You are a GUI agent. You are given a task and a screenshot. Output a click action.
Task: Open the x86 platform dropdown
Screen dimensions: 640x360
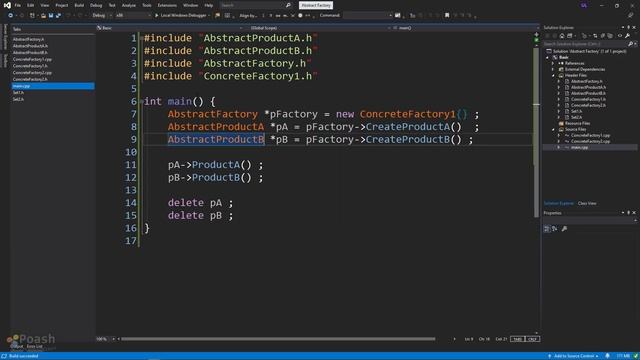pos(133,16)
